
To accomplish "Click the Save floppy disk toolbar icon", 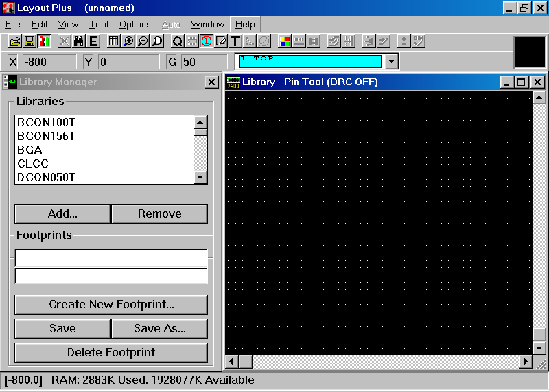I will pyautogui.click(x=30, y=41).
